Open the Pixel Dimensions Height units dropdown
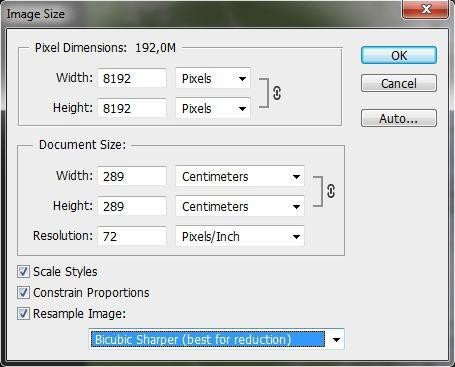The width and height of the screenshot is (455, 367). coord(213,108)
